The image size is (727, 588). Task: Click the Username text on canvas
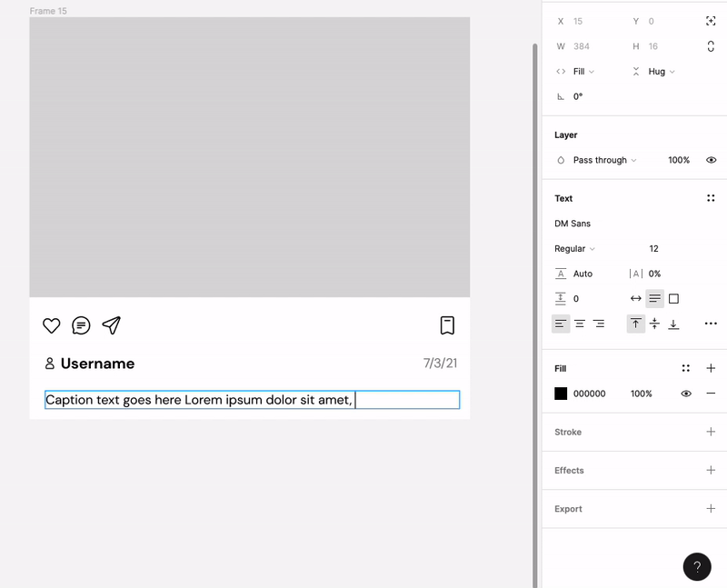(x=97, y=364)
